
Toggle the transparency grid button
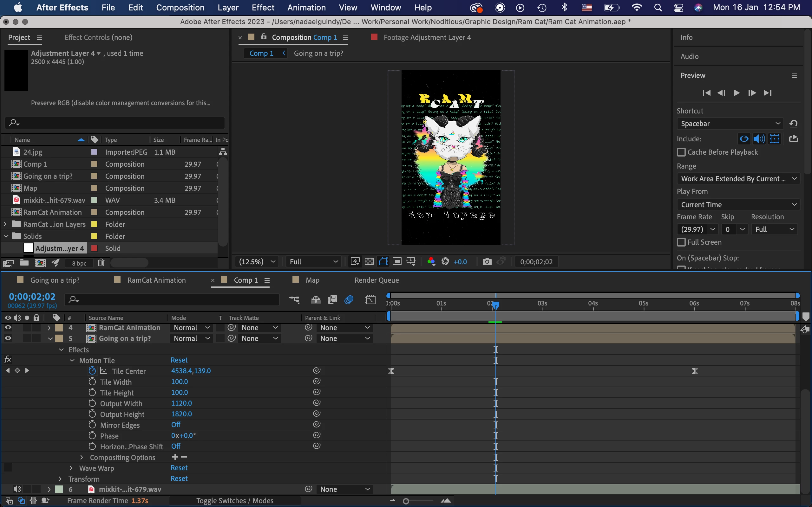pos(369,261)
